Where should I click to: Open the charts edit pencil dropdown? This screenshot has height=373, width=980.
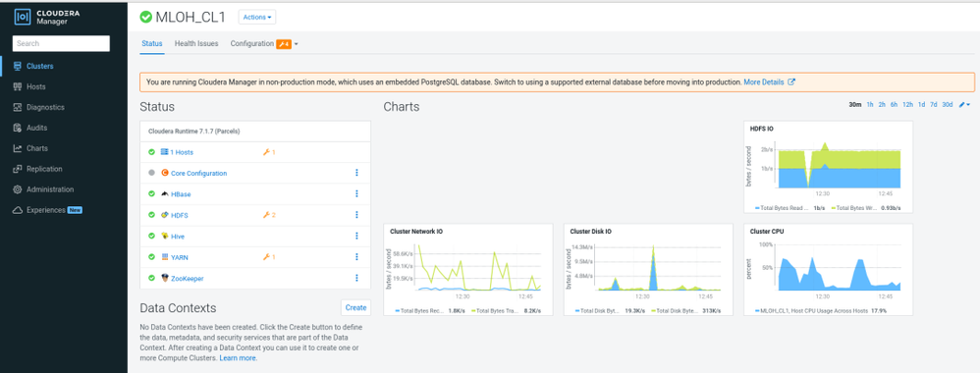(964, 105)
